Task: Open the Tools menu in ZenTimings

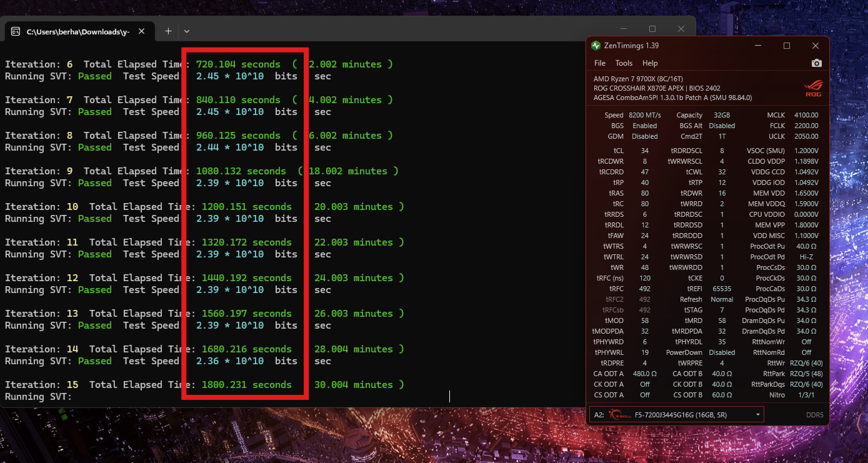Action: point(624,63)
